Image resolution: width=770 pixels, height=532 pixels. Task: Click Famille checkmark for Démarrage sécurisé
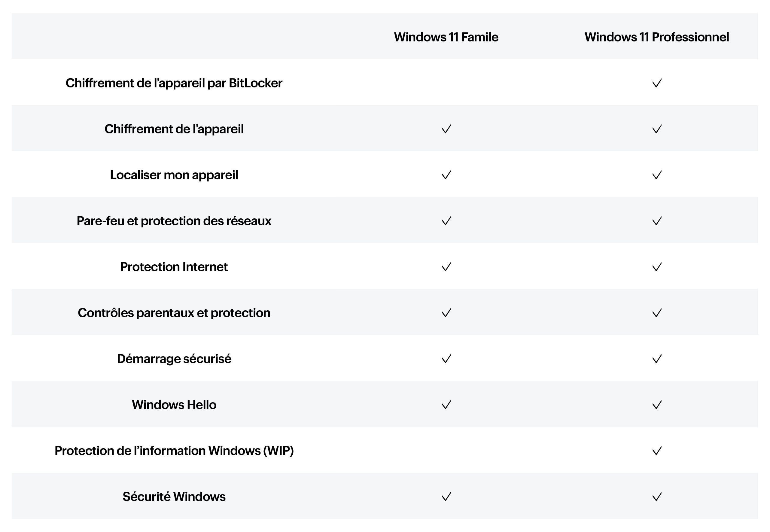tap(446, 359)
